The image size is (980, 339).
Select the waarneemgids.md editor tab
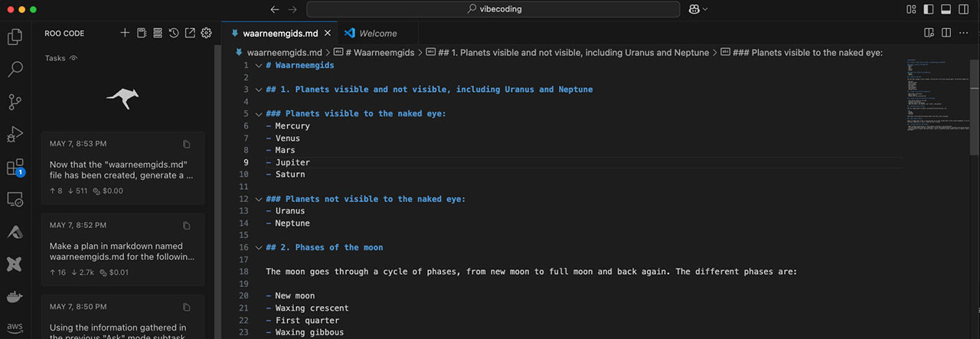coord(279,33)
